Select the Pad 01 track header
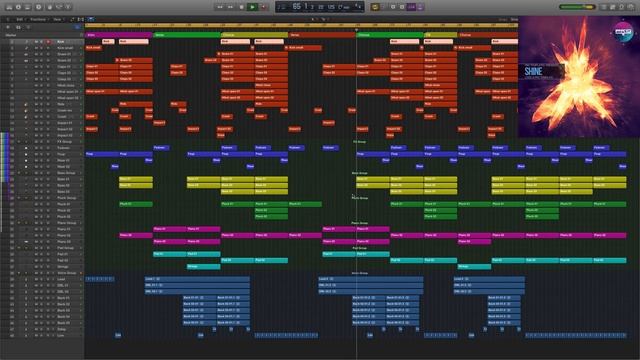The image size is (640, 360). (42, 254)
